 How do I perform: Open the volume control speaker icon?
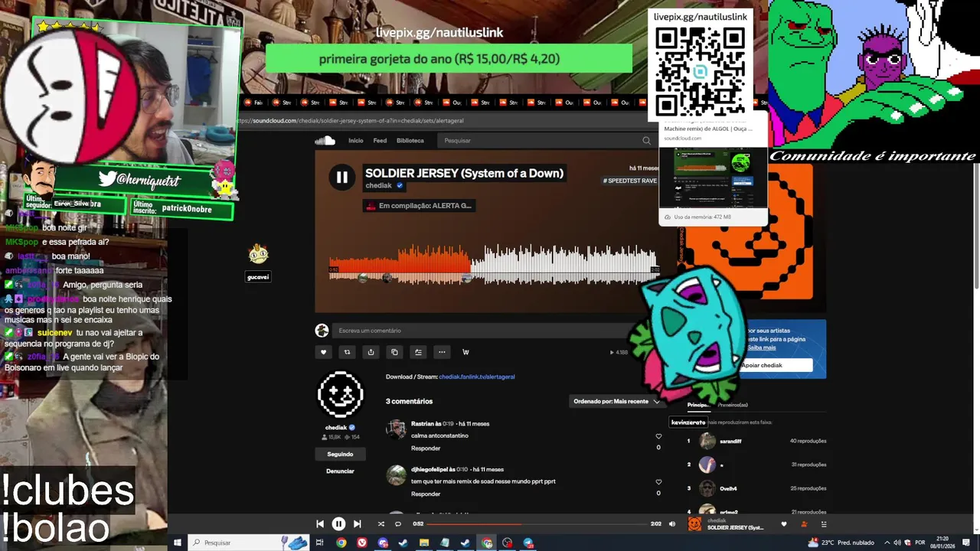coord(672,524)
